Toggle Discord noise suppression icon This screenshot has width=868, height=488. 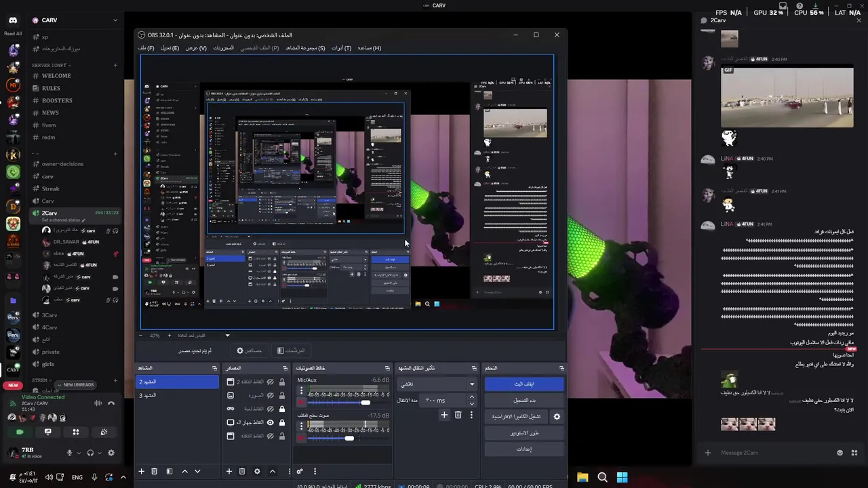pyautogui.click(x=98, y=403)
